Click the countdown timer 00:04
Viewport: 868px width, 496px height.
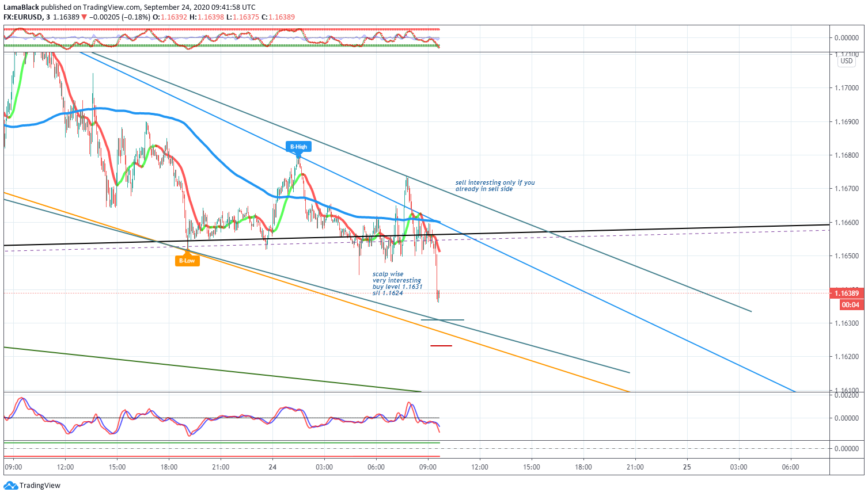[x=850, y=305]
